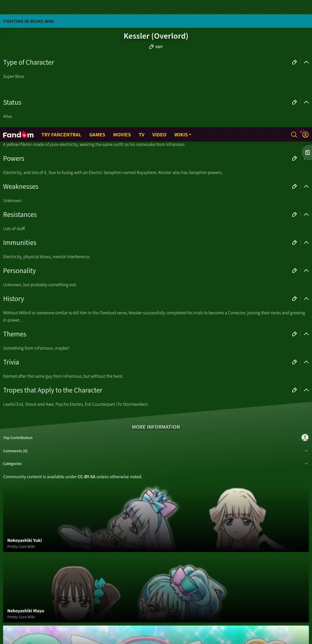
Task: Edit the Themes section pencil
Action: 294,334
